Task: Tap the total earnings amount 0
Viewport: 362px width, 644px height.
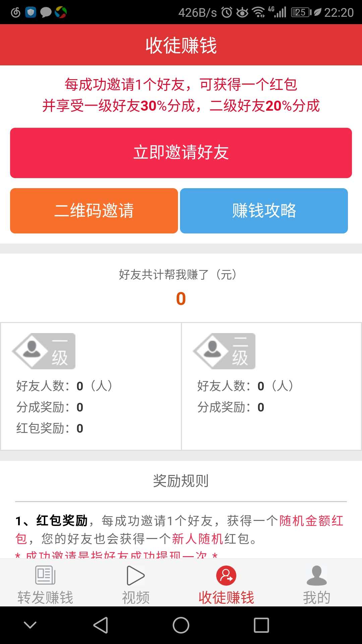Action: point(181,299)
